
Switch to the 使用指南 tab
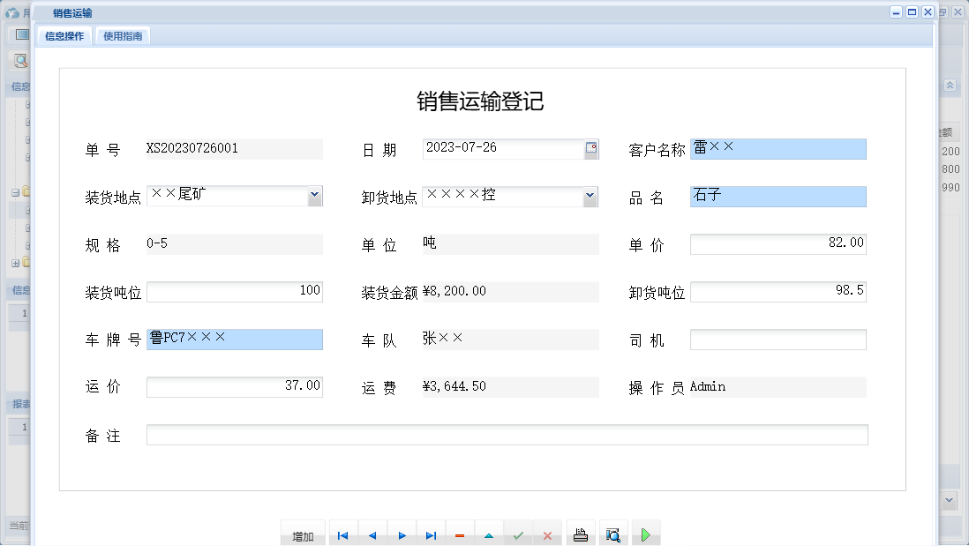pyautogui.click(x=122, y=36)
